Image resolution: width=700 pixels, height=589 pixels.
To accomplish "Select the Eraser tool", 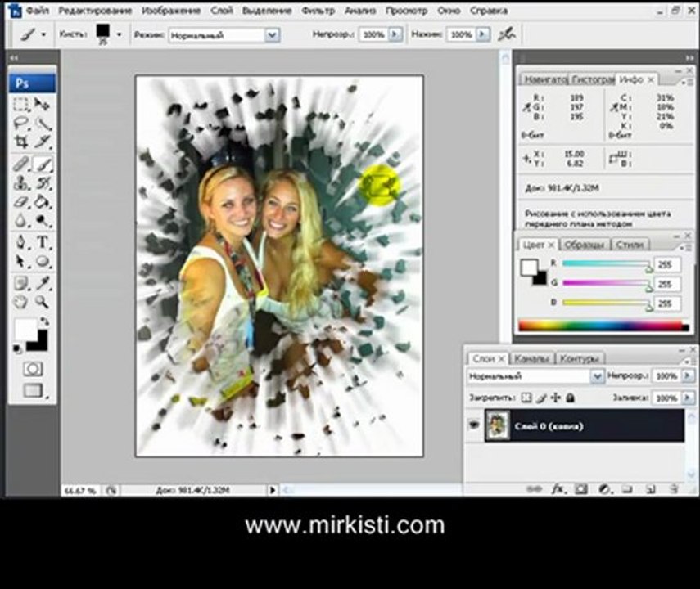I will [x=20, y=202].
